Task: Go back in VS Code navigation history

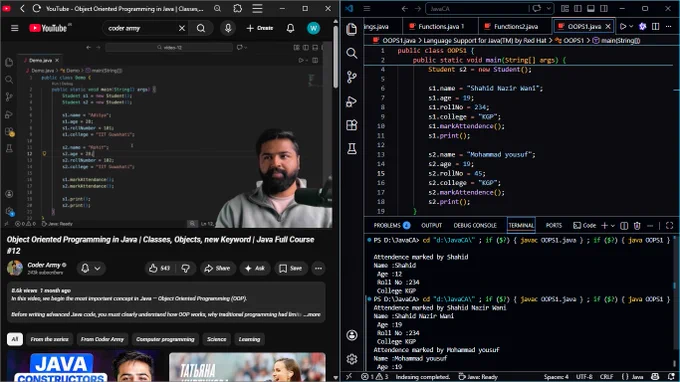Action: click(404, 9)
